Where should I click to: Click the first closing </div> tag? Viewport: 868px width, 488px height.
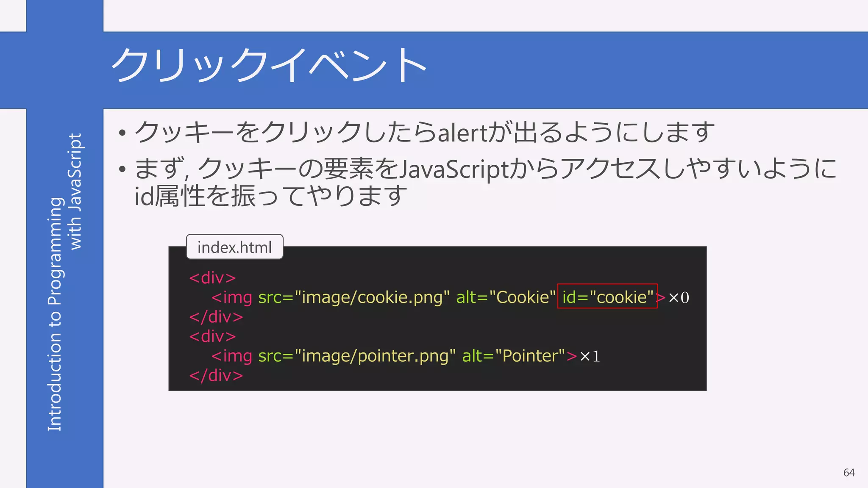(x=216, y=317)
